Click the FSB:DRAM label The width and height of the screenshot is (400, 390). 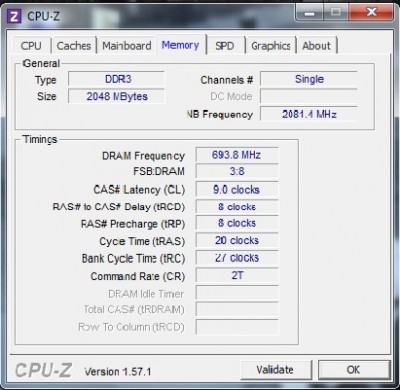click(x=159, y=171)
